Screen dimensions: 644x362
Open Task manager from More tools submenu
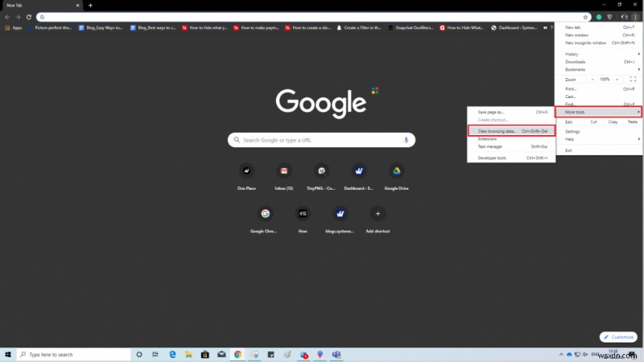pos(511,146)
